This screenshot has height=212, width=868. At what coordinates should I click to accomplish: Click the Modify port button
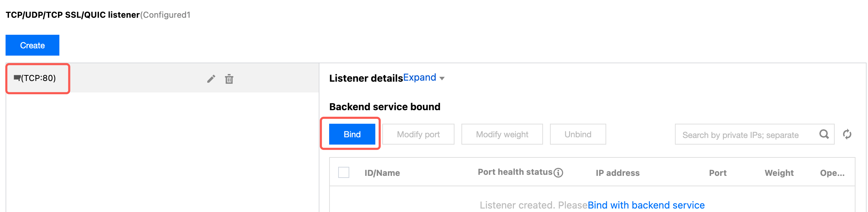point(418,134)
